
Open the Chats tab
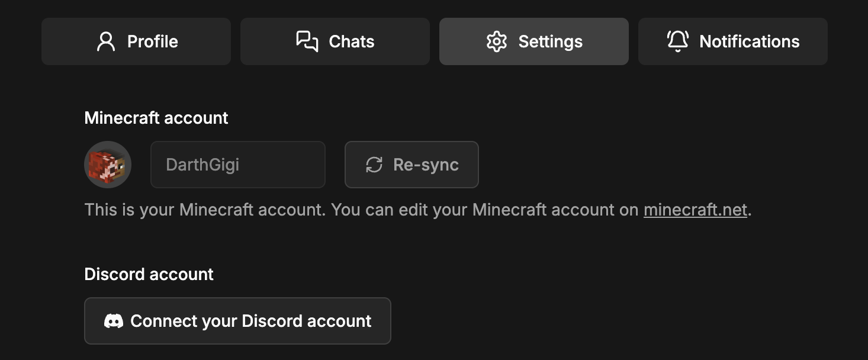[335, 41]
